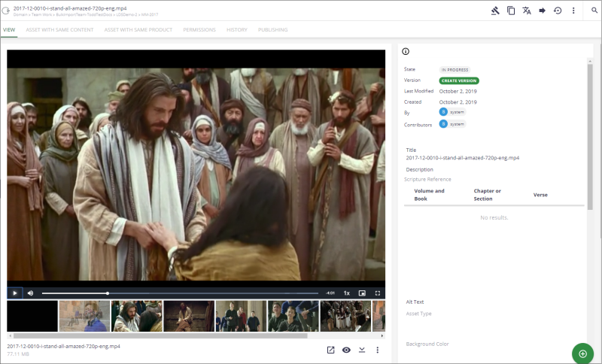602x364 pixels.
Task: Enter fullscreen video mode
Action: coord(378,293)
